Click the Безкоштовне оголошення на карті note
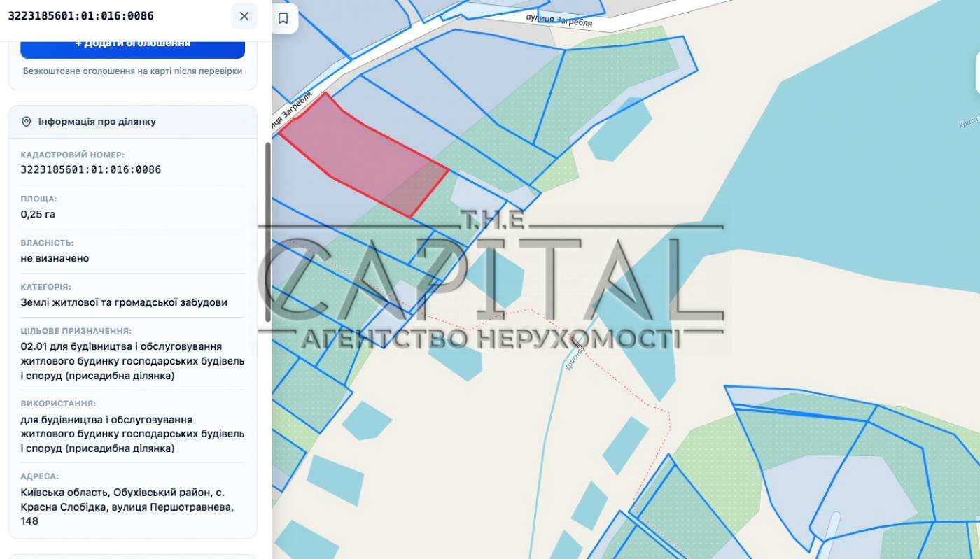Viewport: 980px width, 559px height. [x=132, y=71]
